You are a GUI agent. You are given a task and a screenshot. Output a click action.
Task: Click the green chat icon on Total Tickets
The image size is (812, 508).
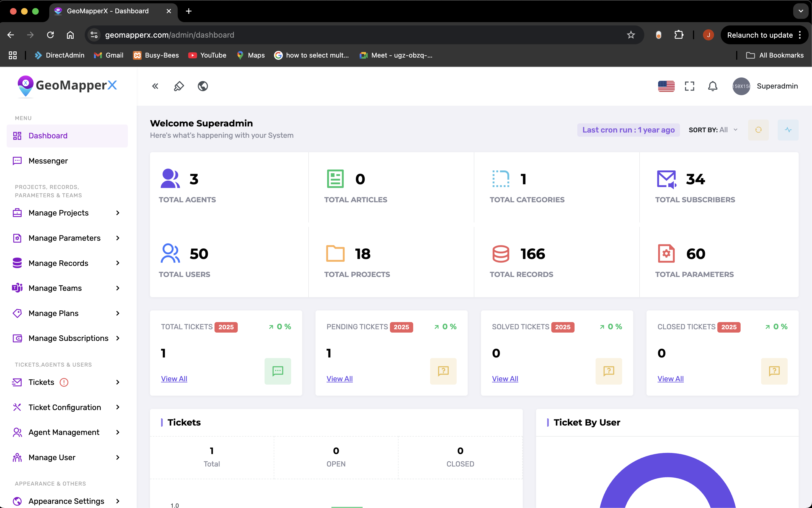pyautogui.click(x=278, y=371)
